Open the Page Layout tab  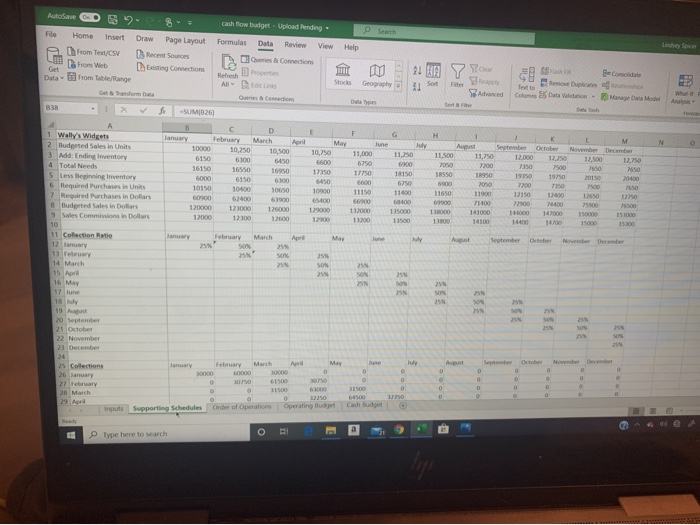[185, 40]
